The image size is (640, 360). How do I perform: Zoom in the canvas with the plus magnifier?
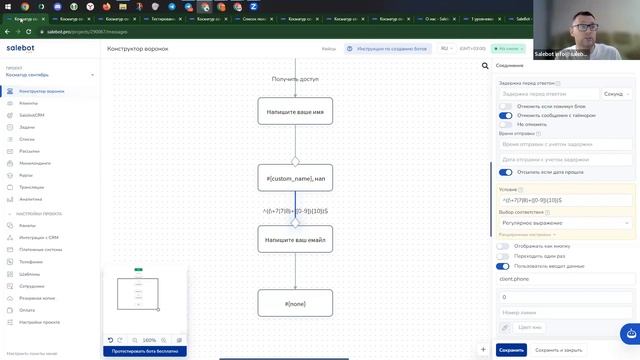coord(164,340)
